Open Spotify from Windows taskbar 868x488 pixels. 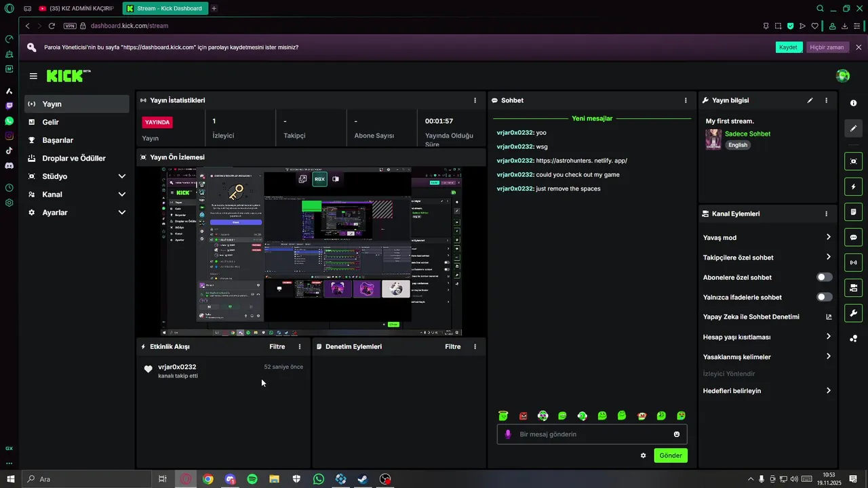point(252,479)
